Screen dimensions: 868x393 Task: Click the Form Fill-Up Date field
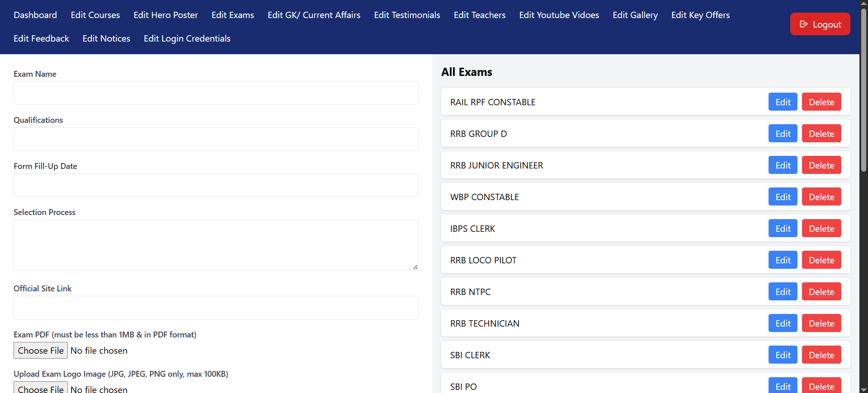pos(216,185)
